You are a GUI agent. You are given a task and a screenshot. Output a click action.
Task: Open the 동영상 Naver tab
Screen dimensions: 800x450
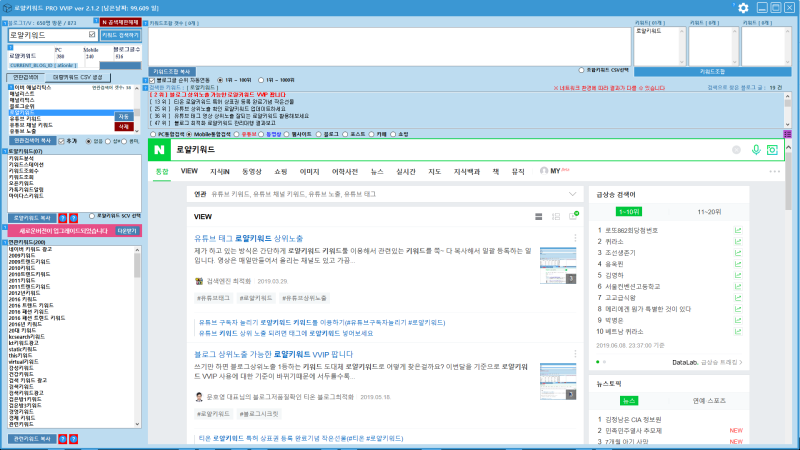252,172
